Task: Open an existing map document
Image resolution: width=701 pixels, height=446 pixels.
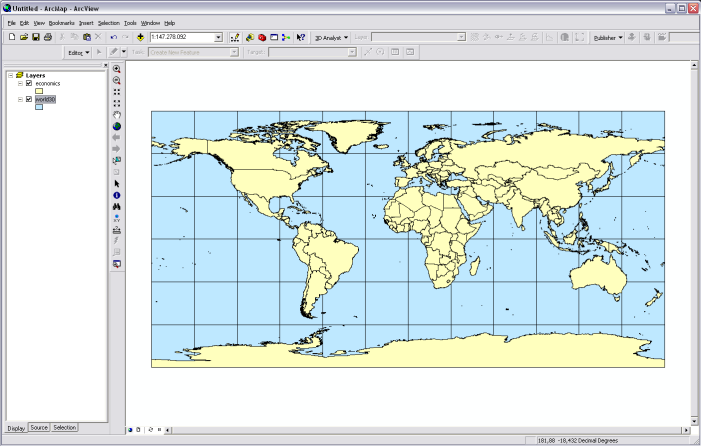Action: [24, 37]
